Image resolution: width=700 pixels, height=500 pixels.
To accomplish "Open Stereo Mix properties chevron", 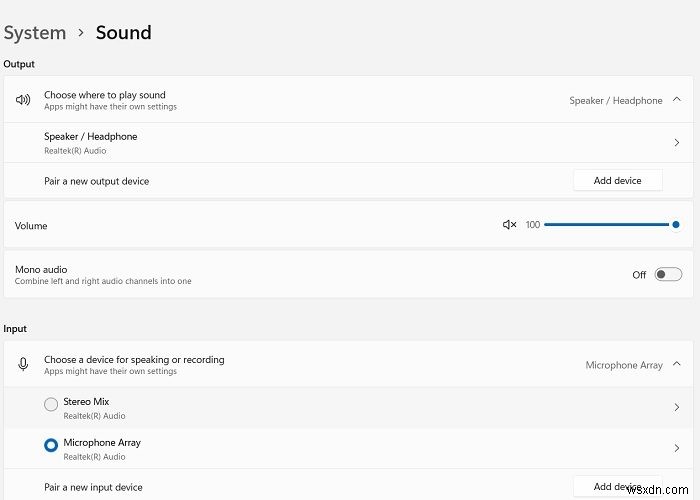I will click(677, 407).
